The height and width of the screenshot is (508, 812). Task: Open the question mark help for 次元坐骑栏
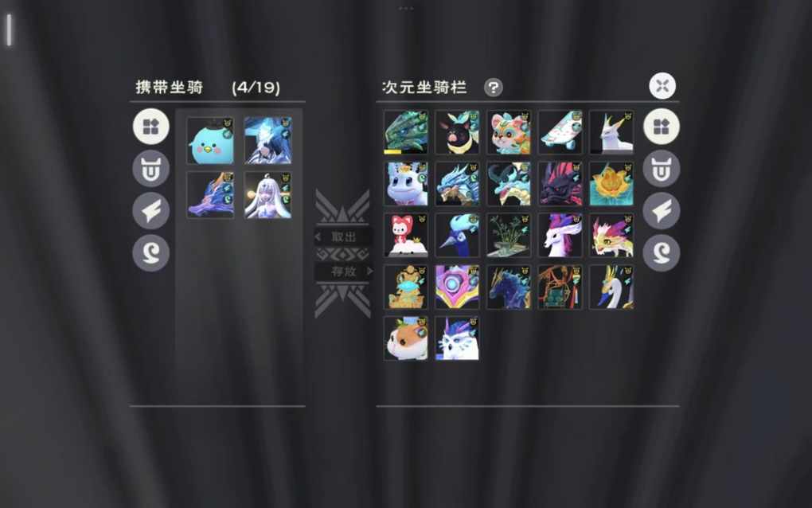point(493,87)
